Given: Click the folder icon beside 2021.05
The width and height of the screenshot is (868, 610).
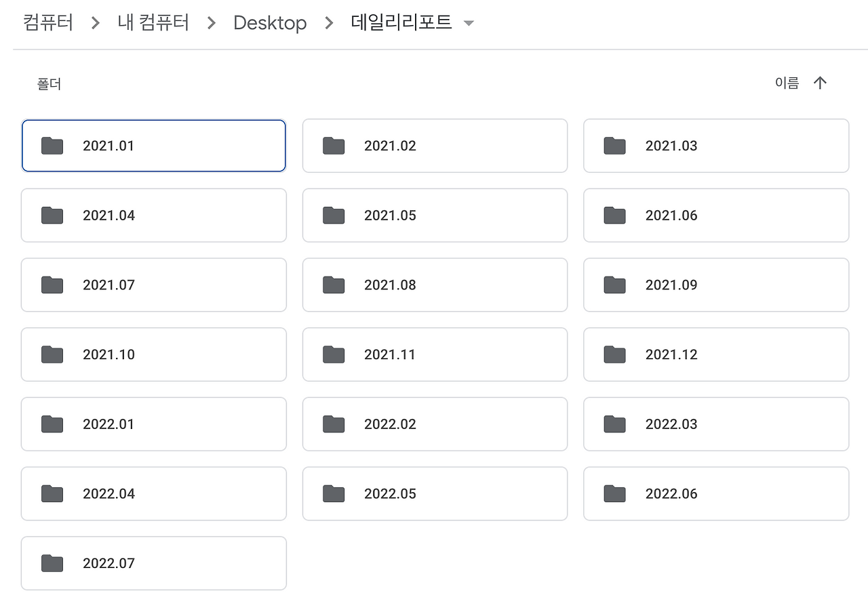Looking at the screenshot, I should tap(333, 215).
